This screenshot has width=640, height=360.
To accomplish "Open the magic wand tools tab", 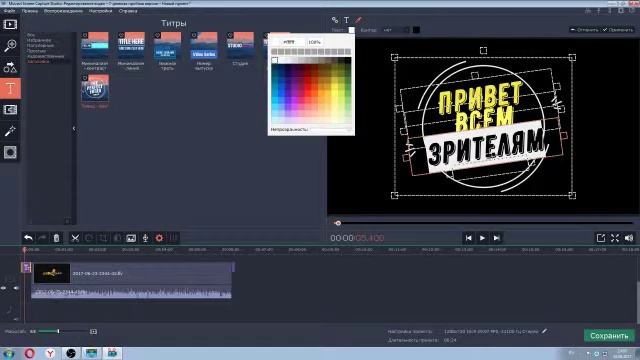I will (x=10, y=131).
